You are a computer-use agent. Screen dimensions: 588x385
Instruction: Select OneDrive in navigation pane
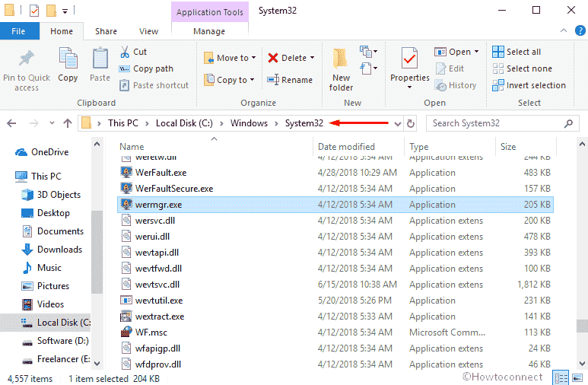(x=42, y=152)
